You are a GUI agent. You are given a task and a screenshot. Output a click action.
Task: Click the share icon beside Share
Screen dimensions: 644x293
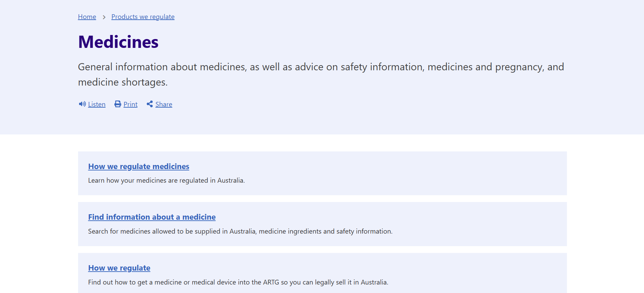[x=150, y=104]
